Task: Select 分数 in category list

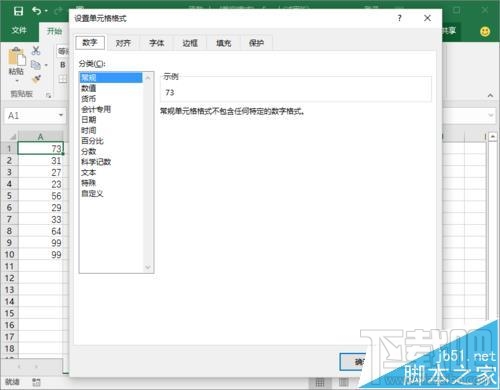Action: (111, 151)
